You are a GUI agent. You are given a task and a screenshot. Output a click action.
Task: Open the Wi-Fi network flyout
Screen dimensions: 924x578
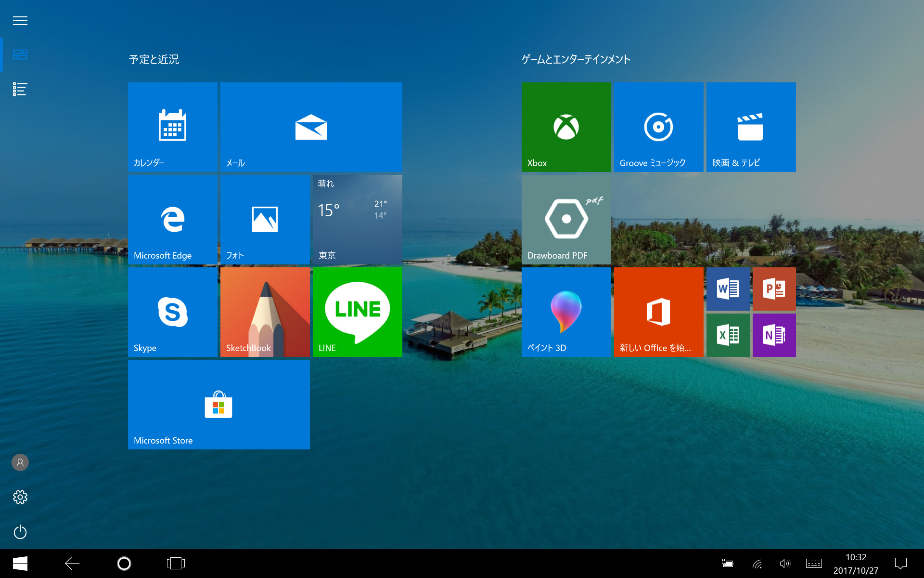(757, 564)
